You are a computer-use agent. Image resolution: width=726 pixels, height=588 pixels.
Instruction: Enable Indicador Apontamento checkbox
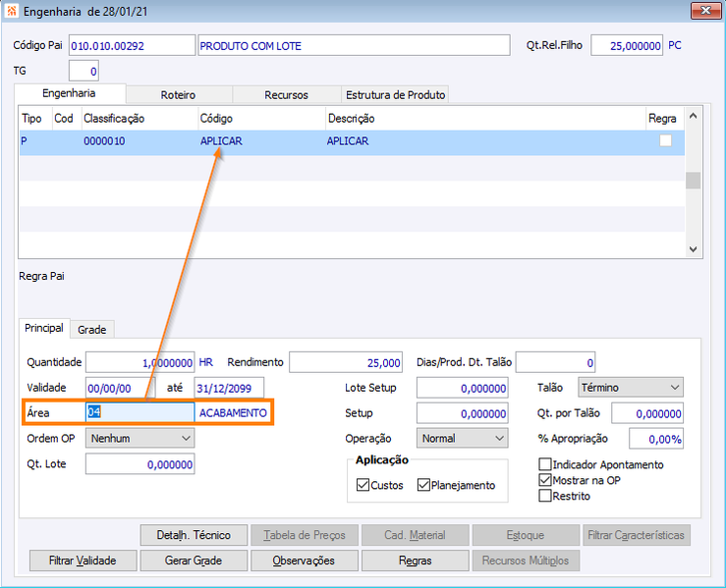(x=545, y=465)
